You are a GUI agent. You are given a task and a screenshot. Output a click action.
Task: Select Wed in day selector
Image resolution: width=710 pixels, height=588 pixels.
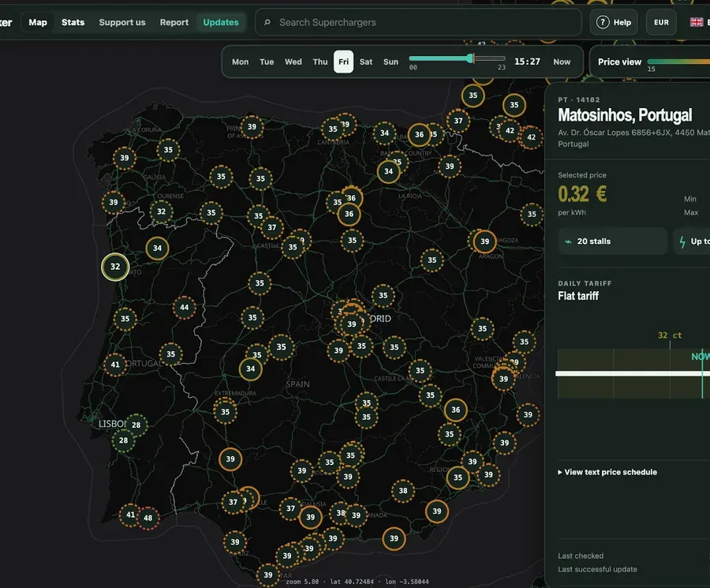293,62
